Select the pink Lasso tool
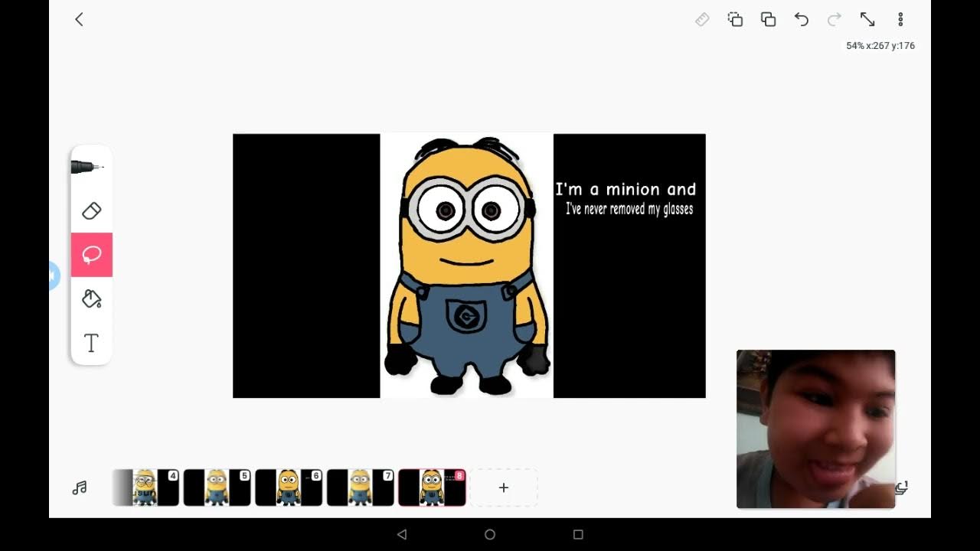 click(92, 254)
